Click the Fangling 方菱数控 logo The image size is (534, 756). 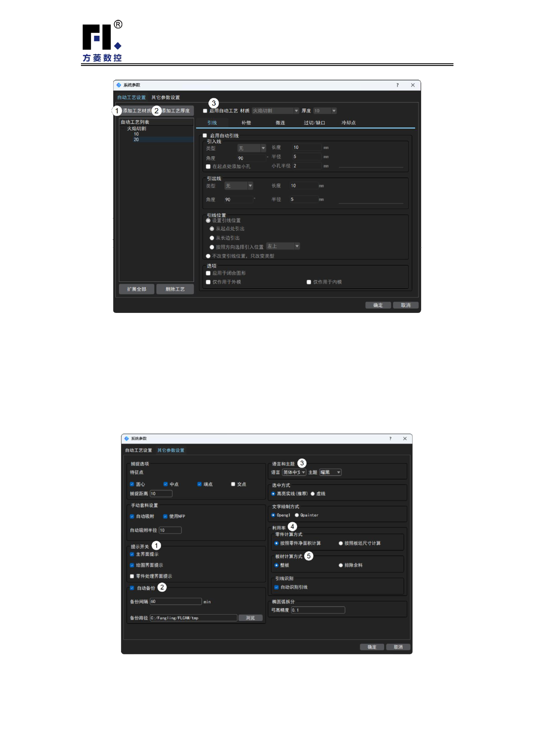click(102, 42)
